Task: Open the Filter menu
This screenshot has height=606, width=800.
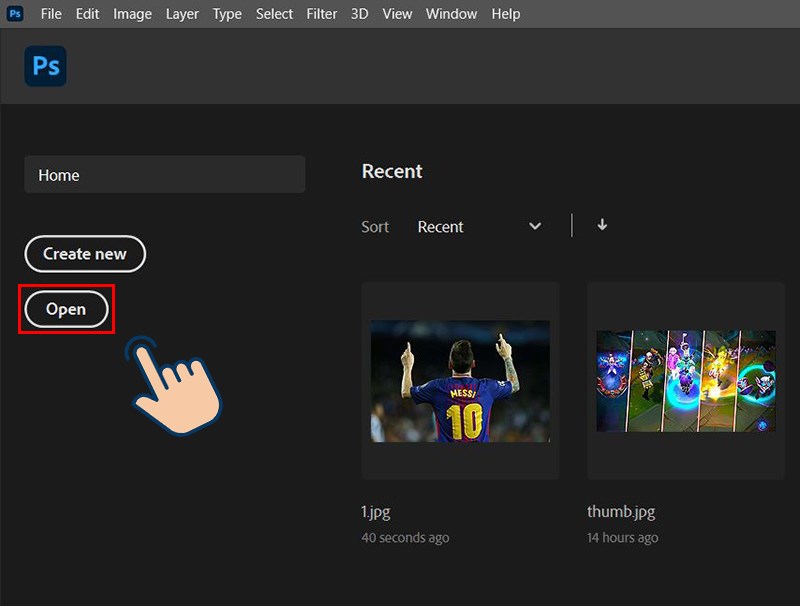Action: [x=322, y=14]
